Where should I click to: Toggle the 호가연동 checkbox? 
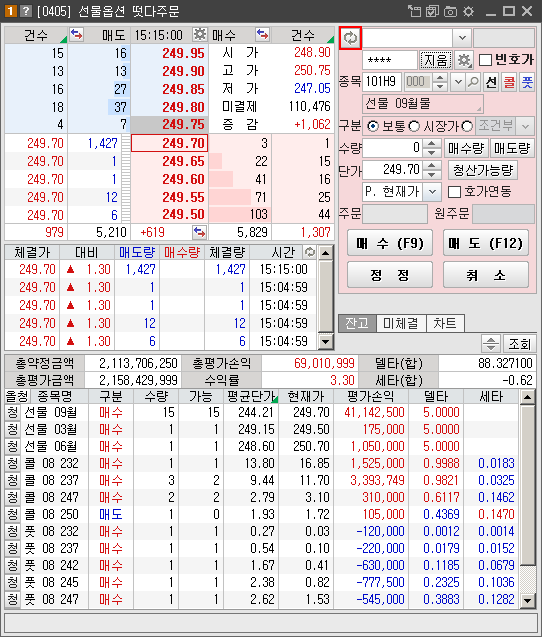click(454, 192)
